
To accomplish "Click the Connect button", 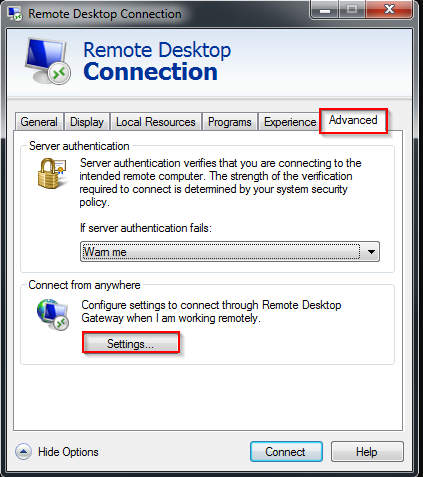I will [x=286, y=452].
